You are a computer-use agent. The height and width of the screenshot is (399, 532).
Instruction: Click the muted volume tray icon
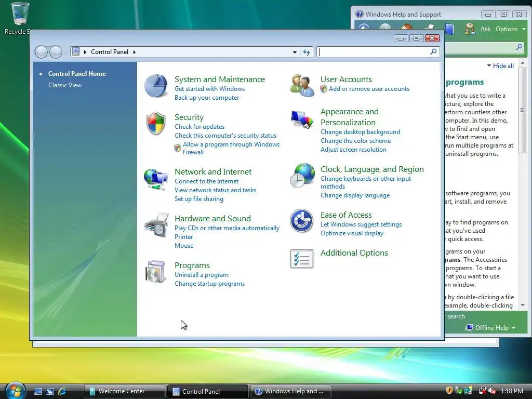tap(492, 391)
